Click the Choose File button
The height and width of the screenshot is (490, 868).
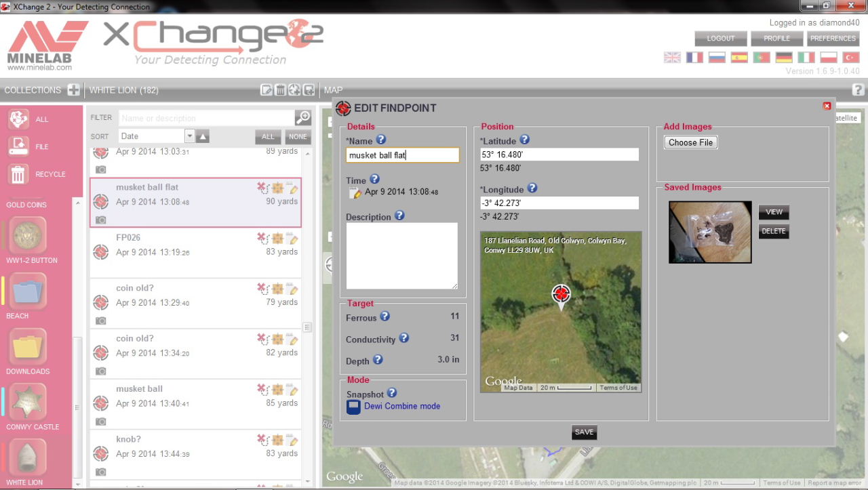(691, 142)
